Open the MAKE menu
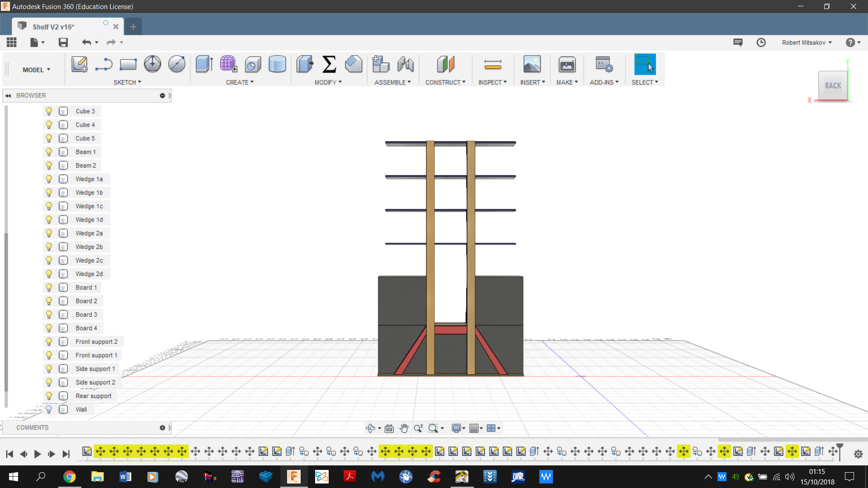This screenshot has height=488, width=868. (x=567, y=82)
